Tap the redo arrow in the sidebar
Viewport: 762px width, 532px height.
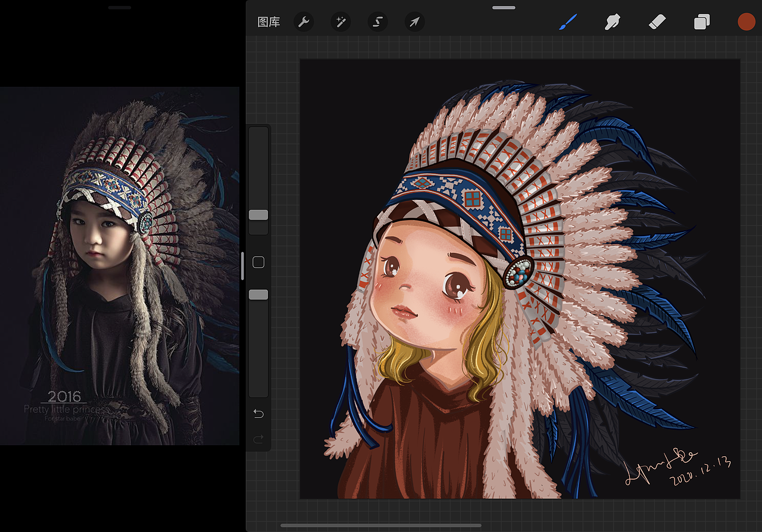coord(258,439)
